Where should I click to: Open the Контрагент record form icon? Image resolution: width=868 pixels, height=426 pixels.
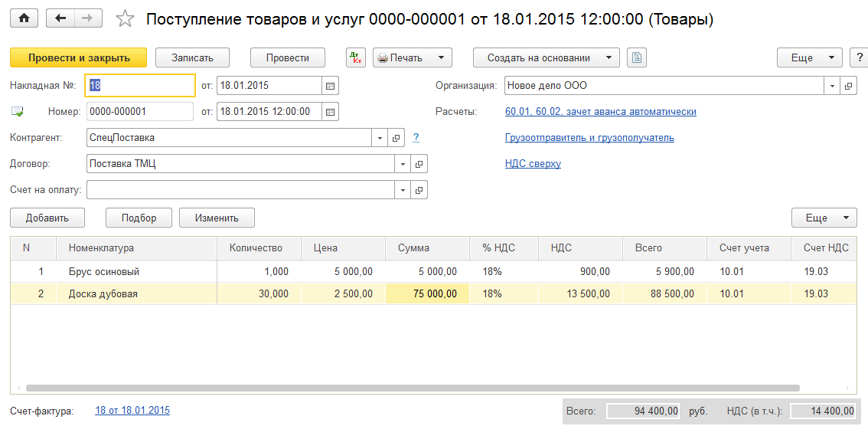(396, 137)
